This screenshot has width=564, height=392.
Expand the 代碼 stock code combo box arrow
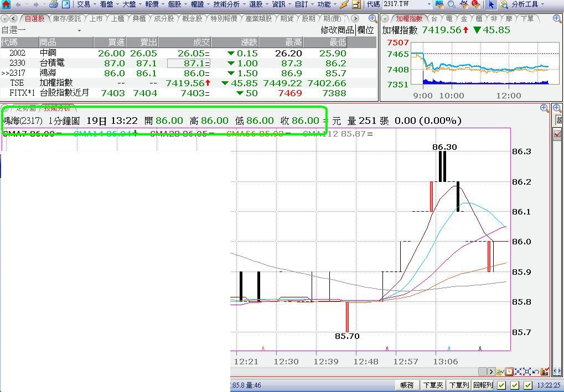click(x=429, y=4)
